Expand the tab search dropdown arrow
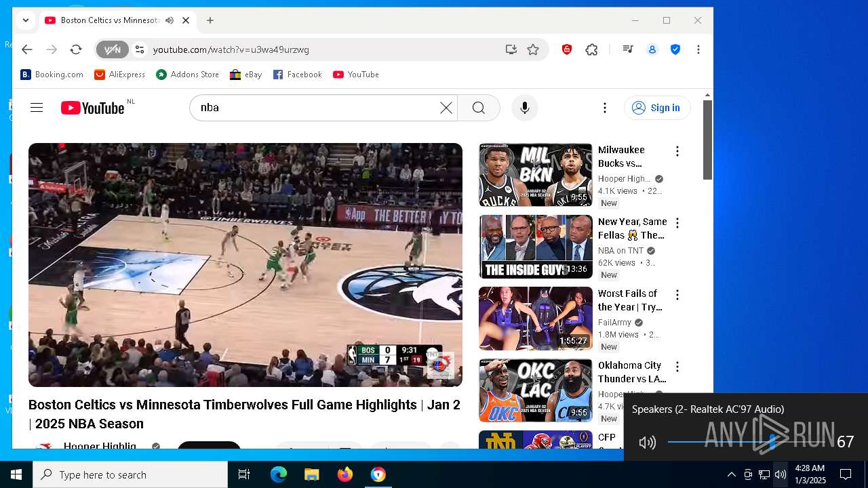The height and width of the screenshot is (488, 868). tap(26, 20)
